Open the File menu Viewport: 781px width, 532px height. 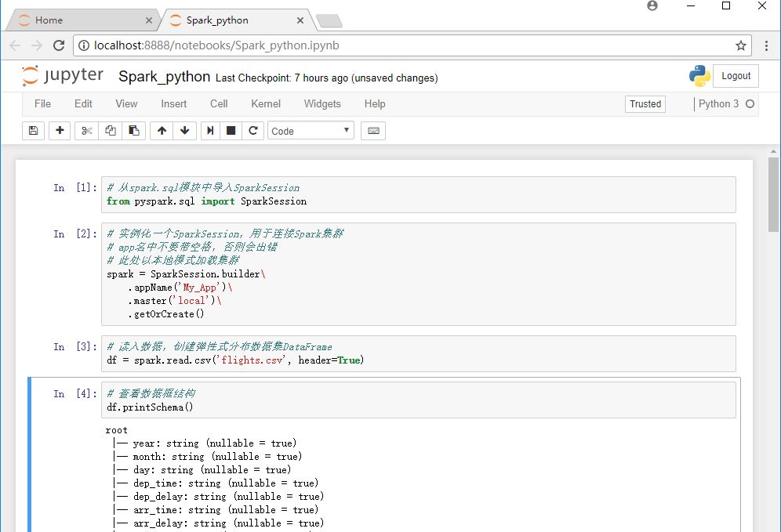coord(42,103)
